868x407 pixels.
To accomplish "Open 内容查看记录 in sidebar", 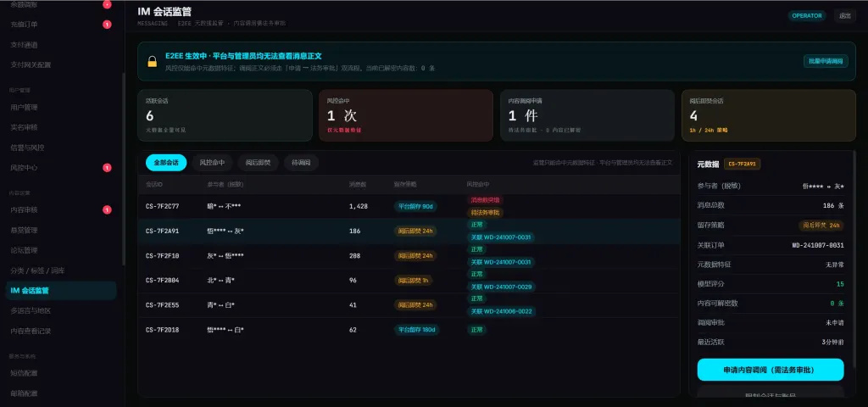I will point(31,332).
